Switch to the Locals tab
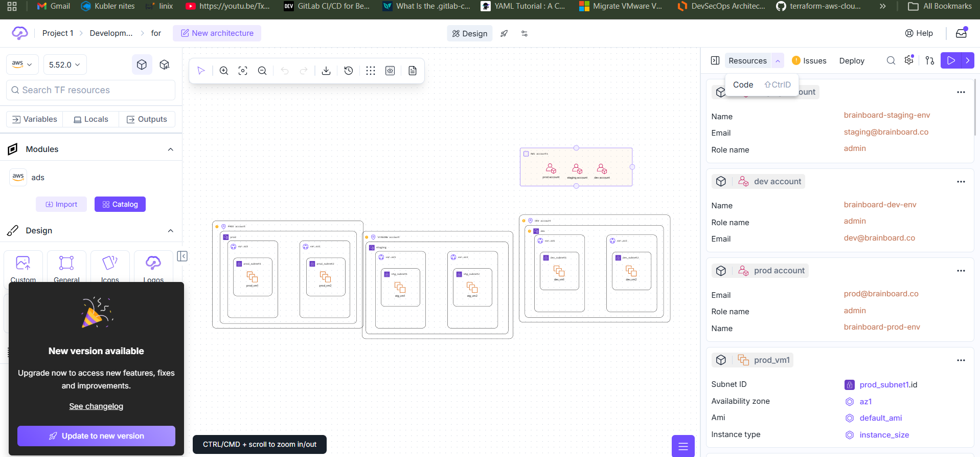The height and width of the screenshot is (457, 980). click(91, 119)
